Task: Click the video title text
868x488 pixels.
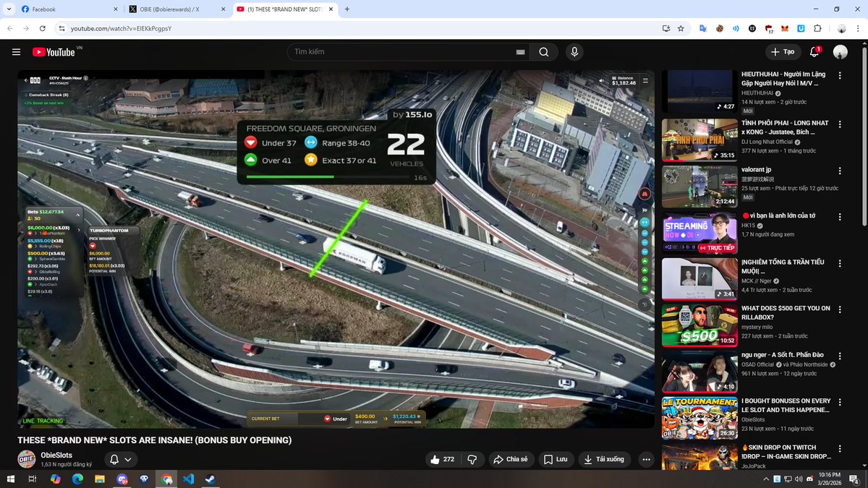Action: [x=155, y=440]
